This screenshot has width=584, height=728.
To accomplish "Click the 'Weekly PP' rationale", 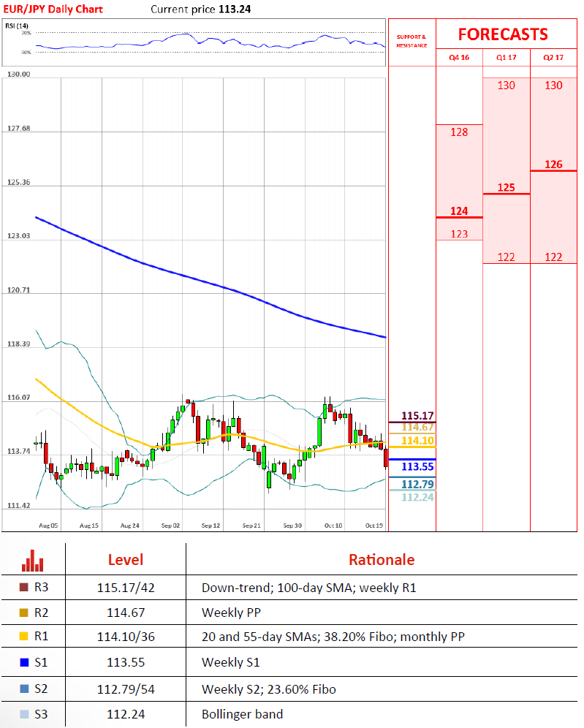I will pos(231,613).
